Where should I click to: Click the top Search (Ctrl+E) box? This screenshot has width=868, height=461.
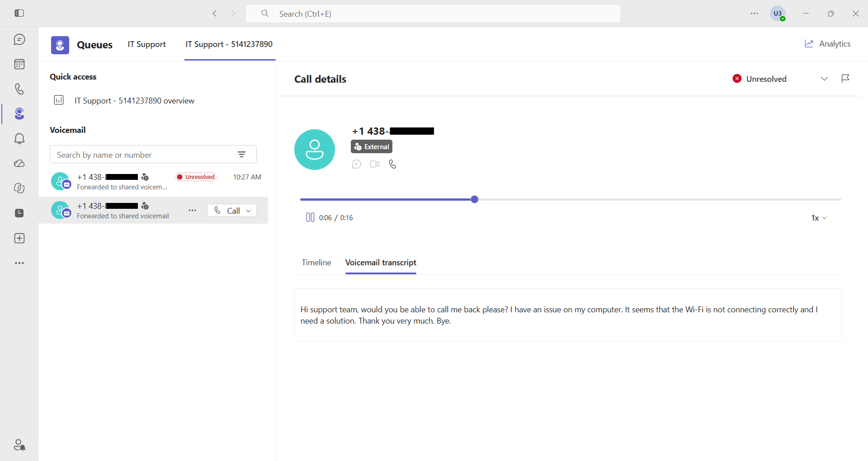[433, 14]
